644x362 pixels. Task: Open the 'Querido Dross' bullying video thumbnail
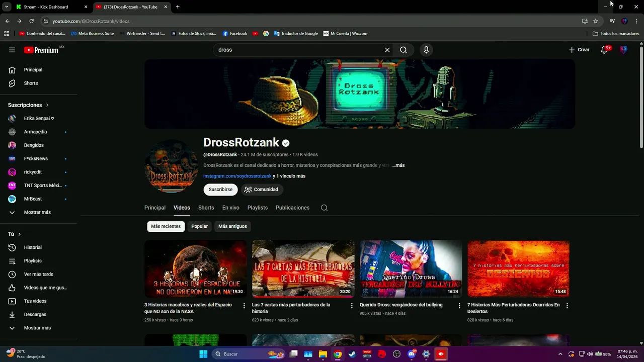(x=411, y=268)
